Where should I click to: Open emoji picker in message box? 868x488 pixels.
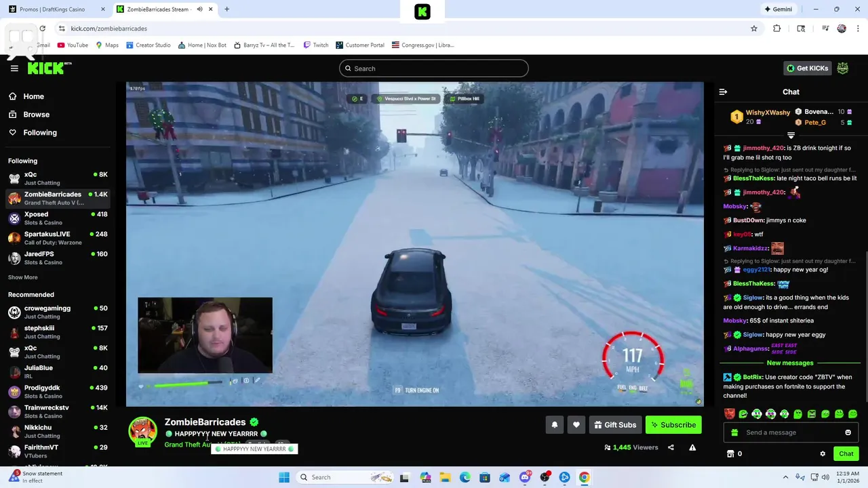(x=848, y=432)
